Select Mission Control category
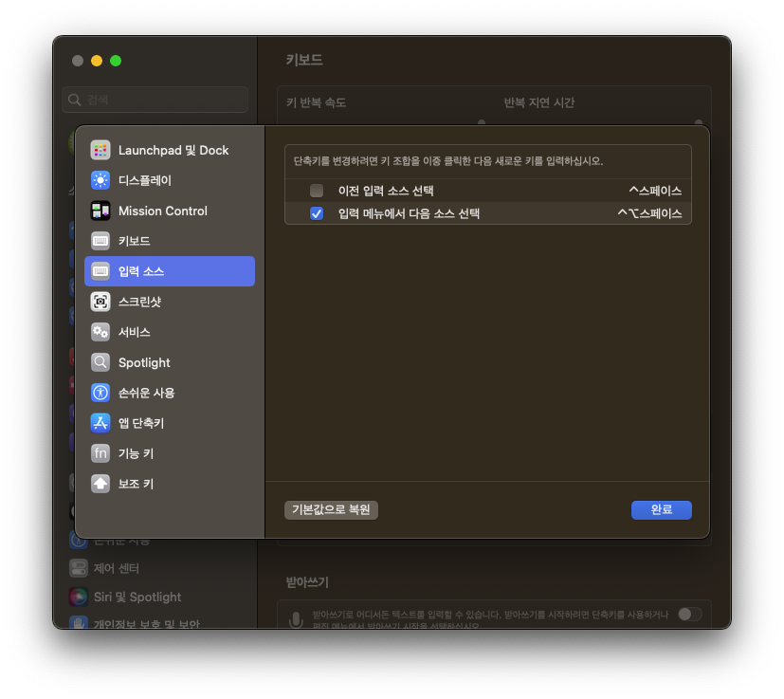Image resolution: width=784 pixels, height=699 pixels. (170, 211)
